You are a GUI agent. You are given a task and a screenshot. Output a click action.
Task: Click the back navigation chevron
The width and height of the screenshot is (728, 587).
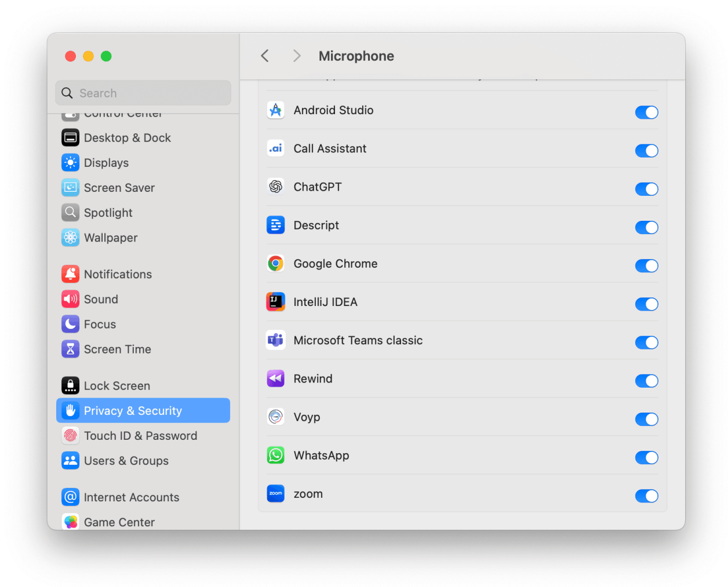tap(264, 56)
